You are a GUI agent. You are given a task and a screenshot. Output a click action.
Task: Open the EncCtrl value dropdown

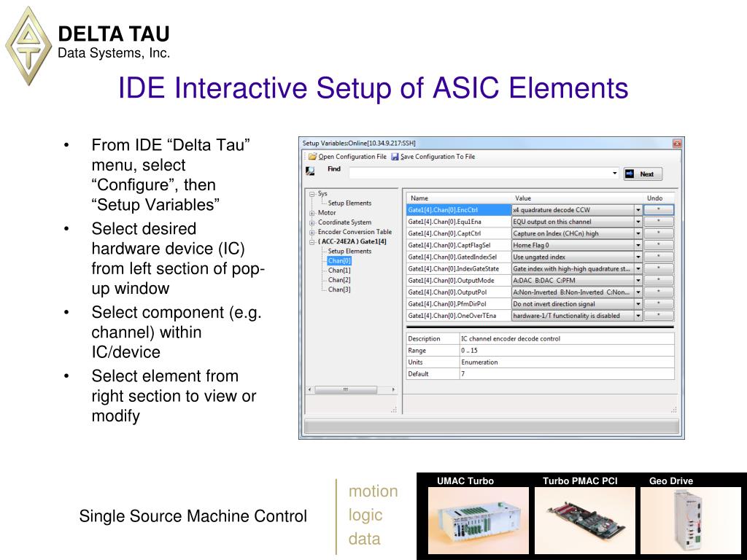638,210
